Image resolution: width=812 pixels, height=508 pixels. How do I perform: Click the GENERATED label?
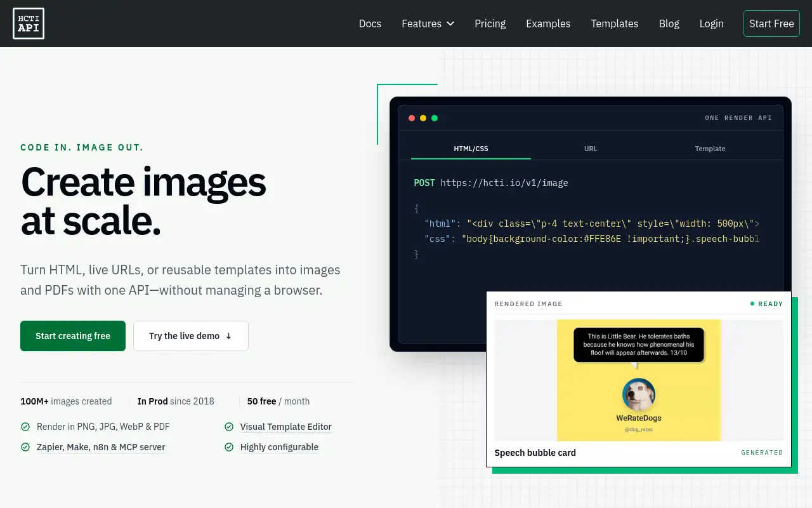coord(762,453)
